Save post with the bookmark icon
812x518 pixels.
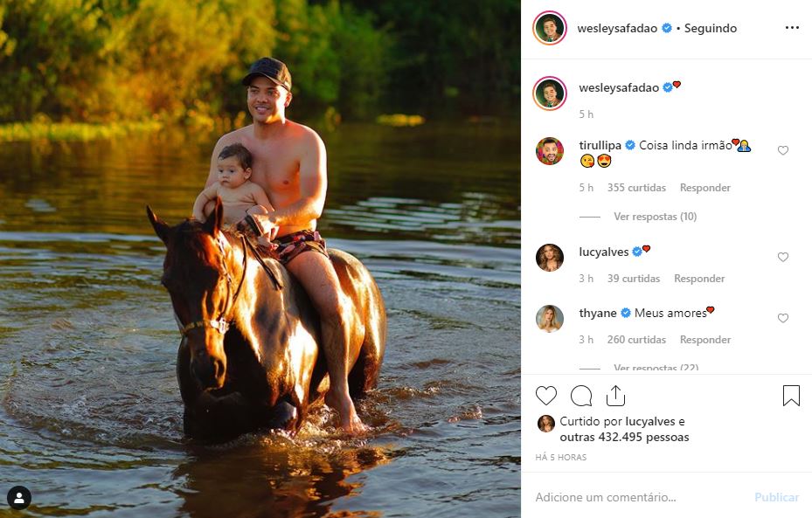coord(791,396)
